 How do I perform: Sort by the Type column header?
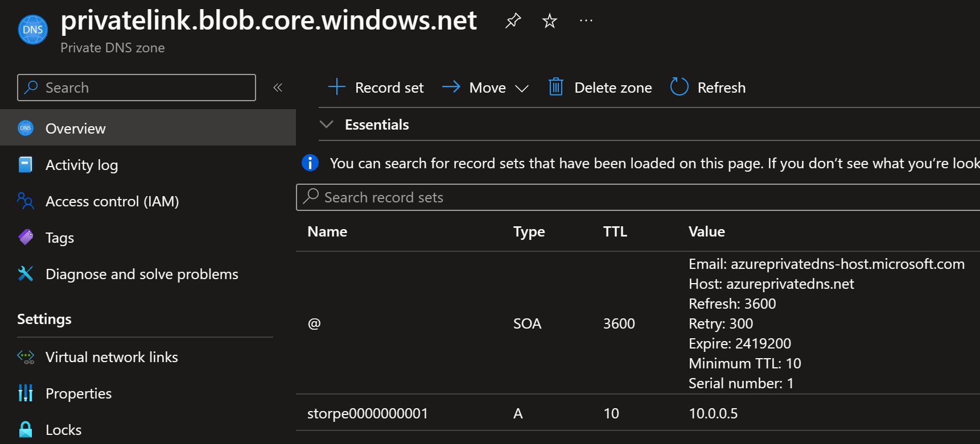coord(529,232)
